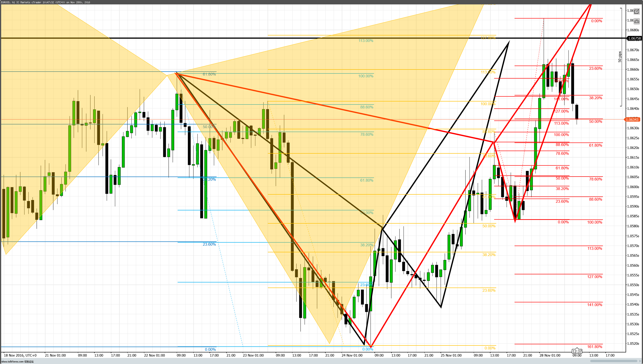The image size is (643, 364).
Task: Click the camera screenshot icon
Action: point(637,21)
